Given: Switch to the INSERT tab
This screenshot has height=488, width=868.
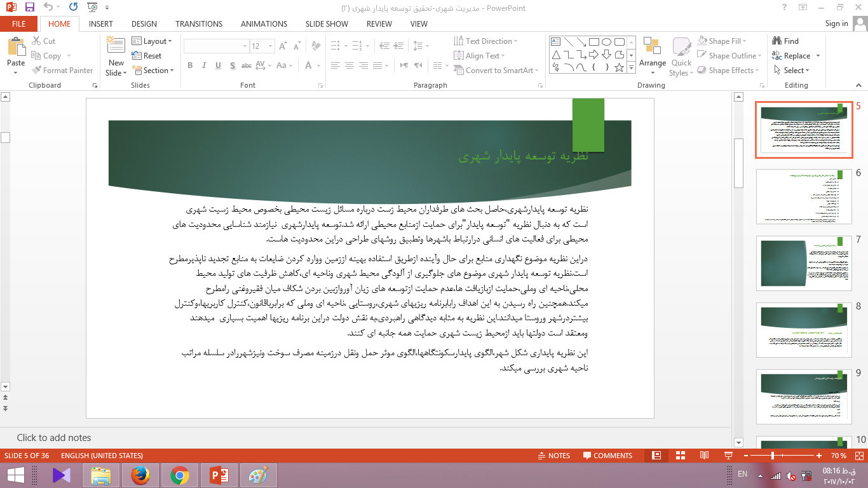Looking at the screenshot, I should coord(101,24).
